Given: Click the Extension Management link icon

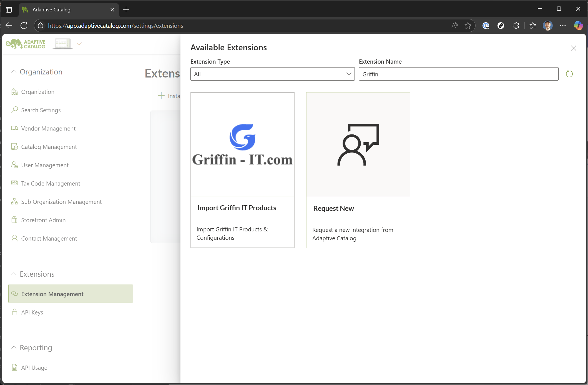Looking at the screenshot, I should pyautogui.click(x=14, y=294).
